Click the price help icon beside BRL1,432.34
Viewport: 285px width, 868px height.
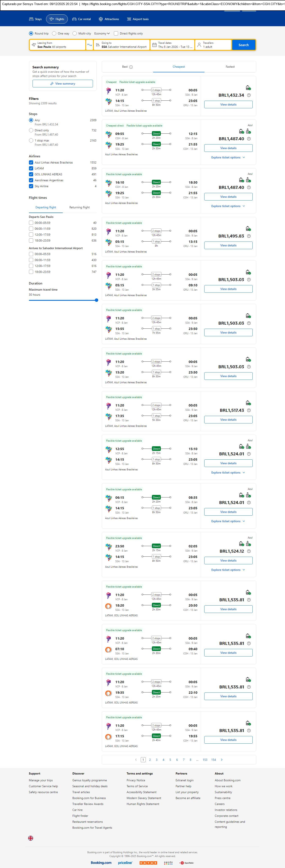coord(249,95)
